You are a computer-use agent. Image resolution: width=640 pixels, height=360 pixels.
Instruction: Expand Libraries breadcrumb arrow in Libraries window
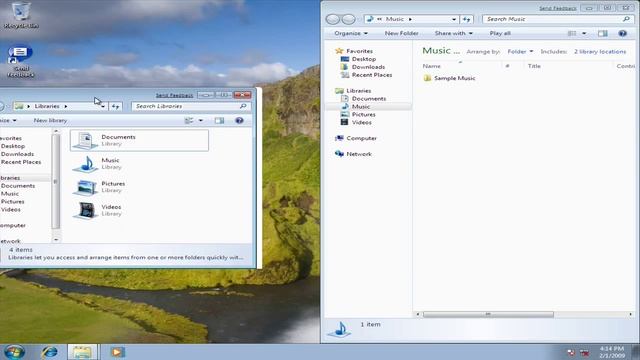coord(66,106)
